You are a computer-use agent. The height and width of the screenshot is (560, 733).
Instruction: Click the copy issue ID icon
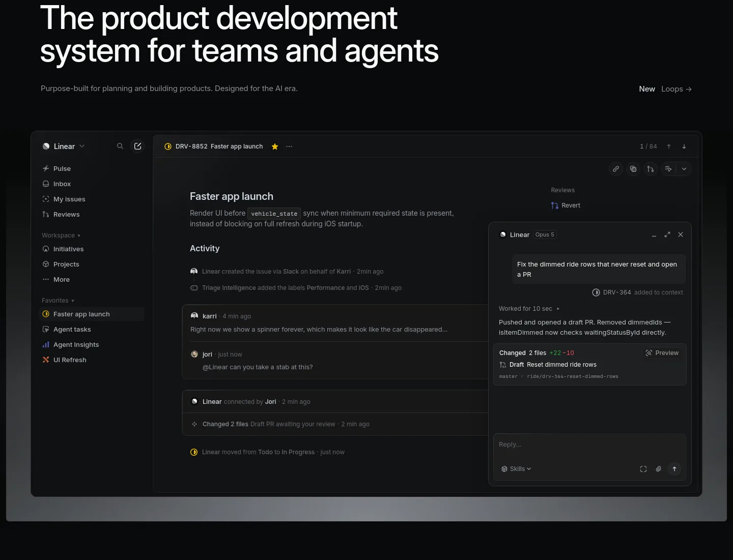click(633, 169)
